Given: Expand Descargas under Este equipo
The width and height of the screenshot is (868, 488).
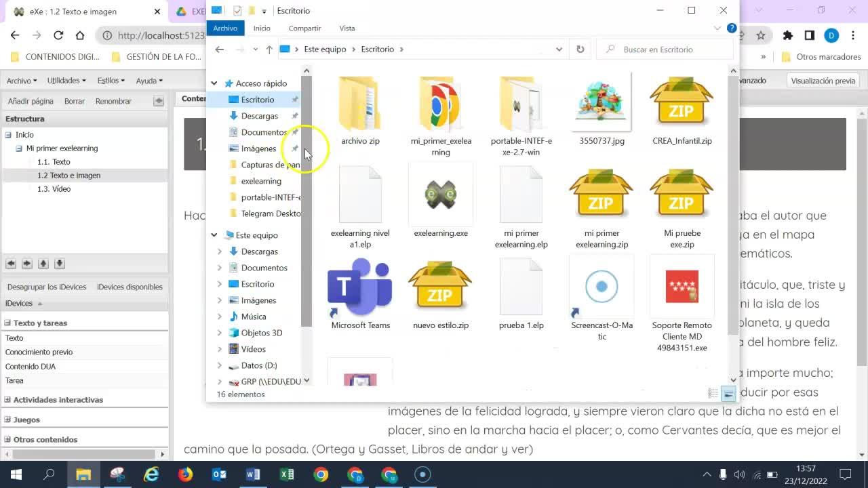Looking at the screenshot, I should (x=220, y=251).
